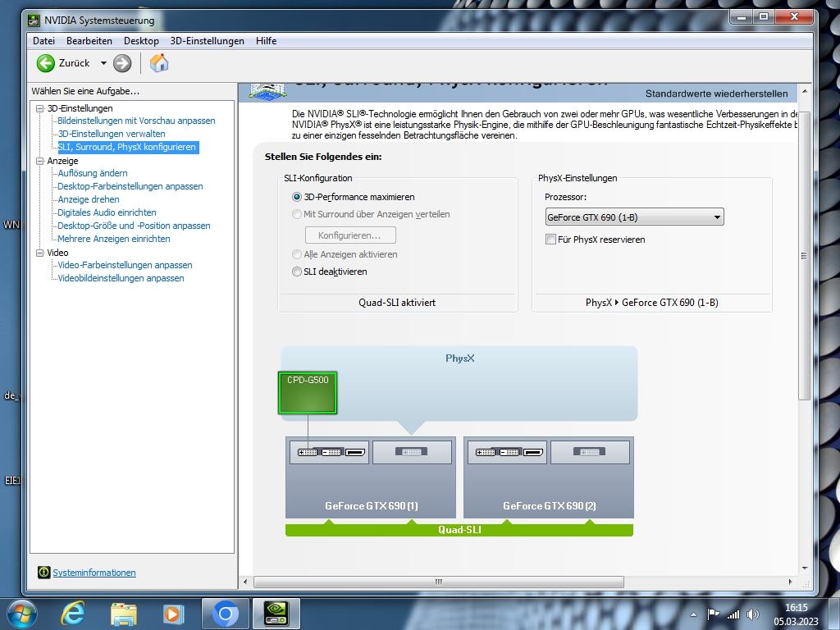
Task: Open the home start page icon
Action: [x=159, y=62]
